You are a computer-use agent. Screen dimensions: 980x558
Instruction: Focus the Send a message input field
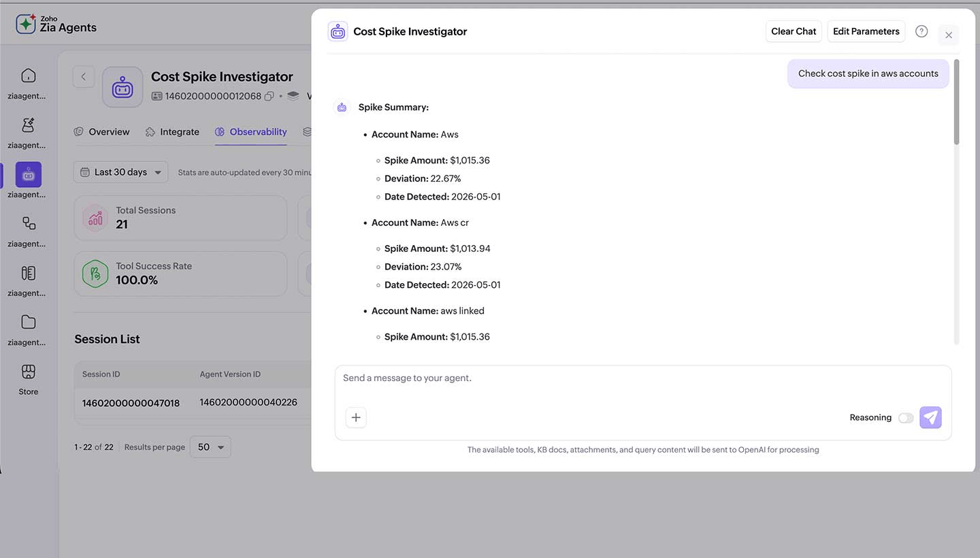[643, 378]
